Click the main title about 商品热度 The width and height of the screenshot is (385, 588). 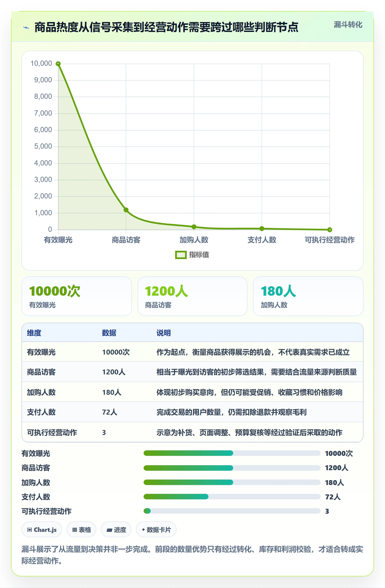[166, 27]
